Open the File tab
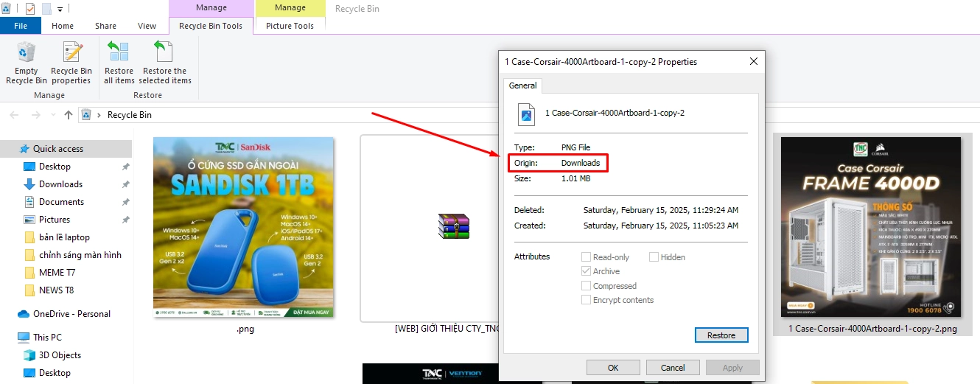Viewport: 980px width, 384px height. pyautogui.click(x=21, y=26)
